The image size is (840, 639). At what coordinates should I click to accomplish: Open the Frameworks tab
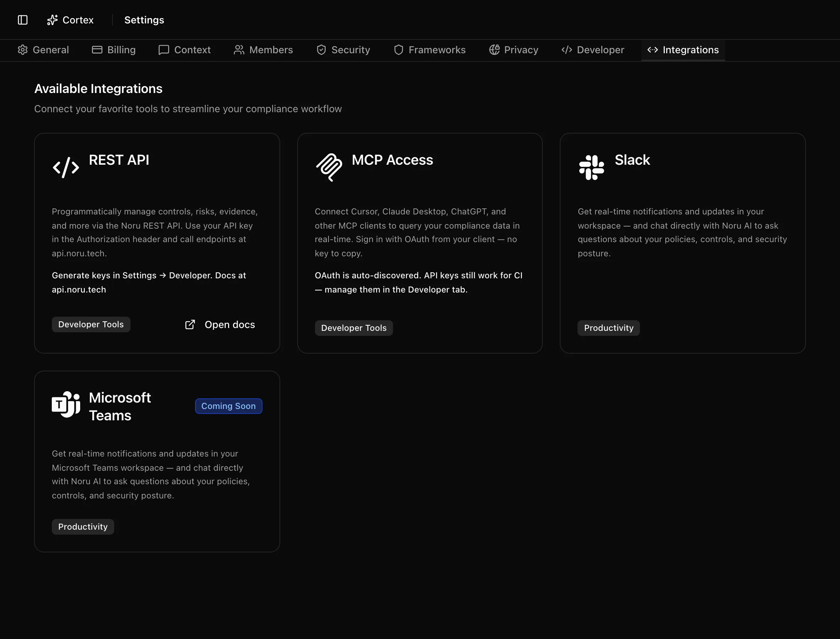click(x=430, y=50)
